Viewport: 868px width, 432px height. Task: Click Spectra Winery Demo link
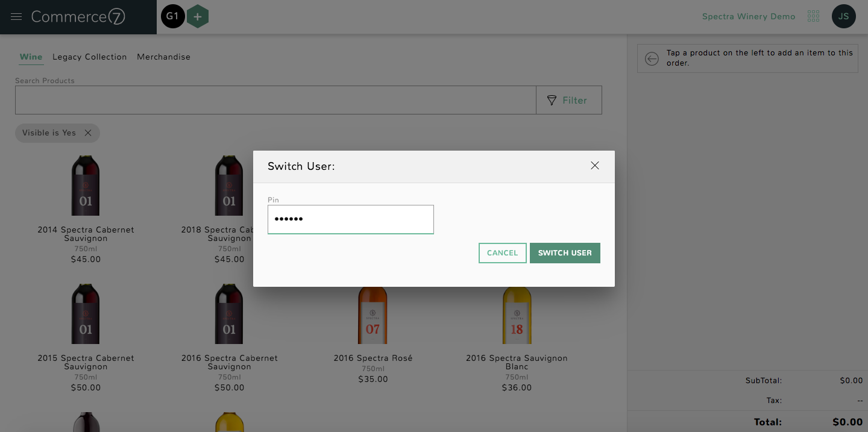(749, 17)
